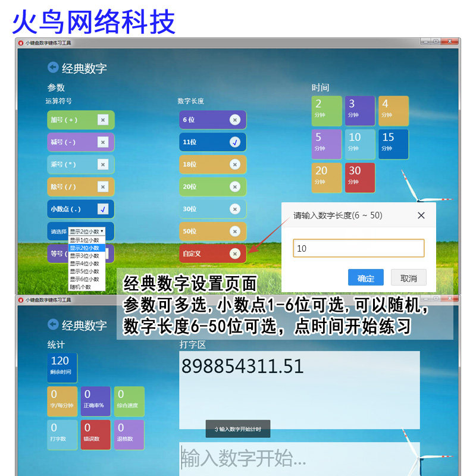Image resolution: width=476 pixels, height=476 pixels.
Task: Select the 18位 number length option
Action: pos(212,164)
